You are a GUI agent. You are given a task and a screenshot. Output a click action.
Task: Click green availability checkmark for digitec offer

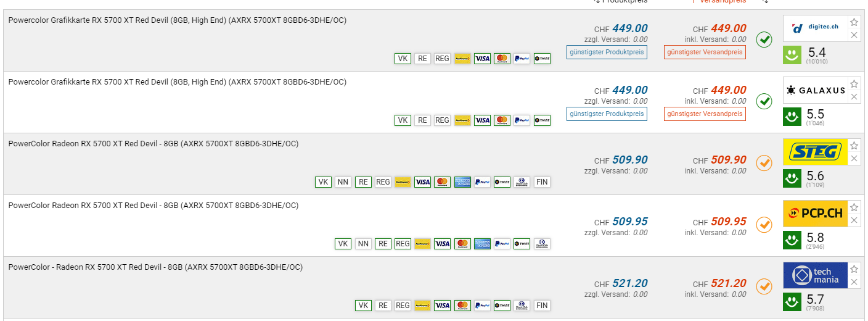coord(764,40)
